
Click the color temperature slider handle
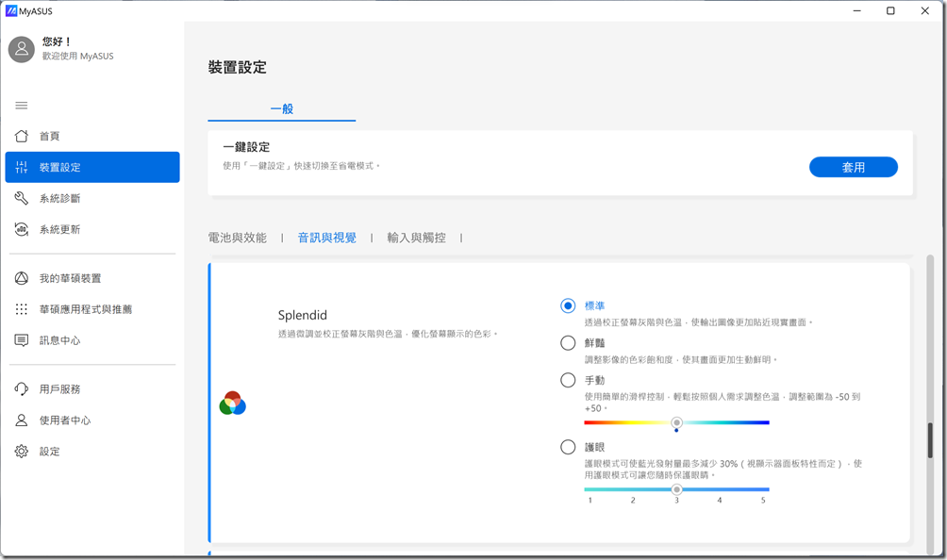[x=676, y=422]
